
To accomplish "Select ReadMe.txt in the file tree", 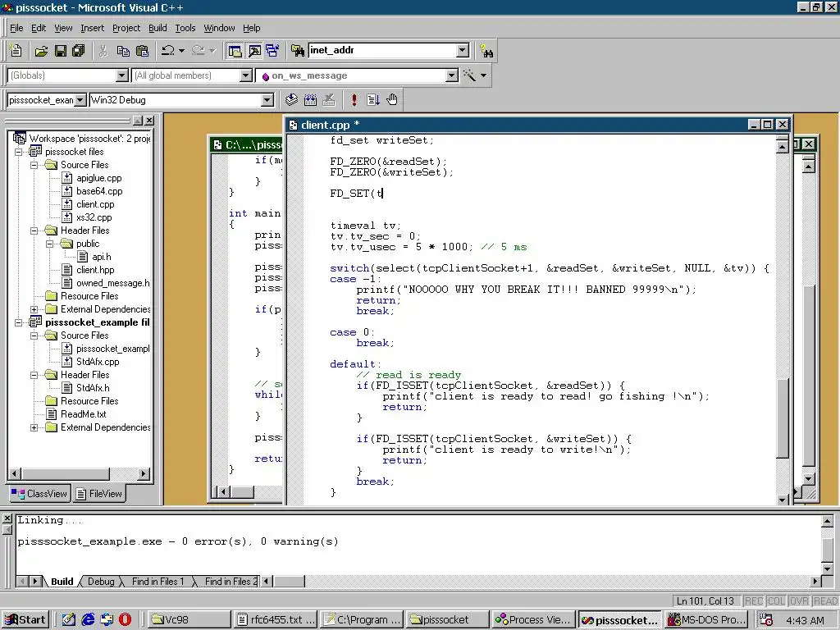I will 83,414.
